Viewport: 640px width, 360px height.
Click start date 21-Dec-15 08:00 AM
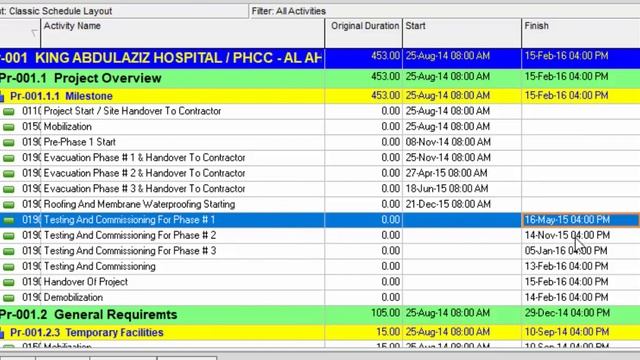point(448,204)
